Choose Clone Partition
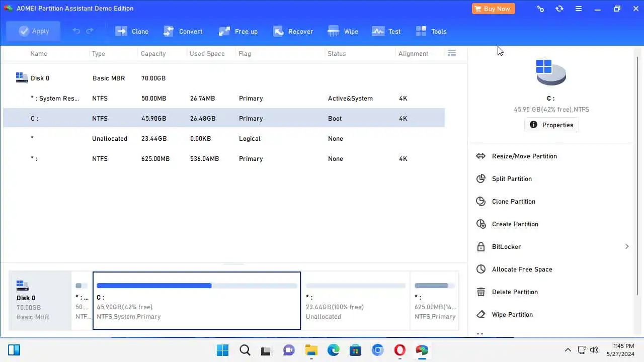Screen dimensions: 644x362 513,201
